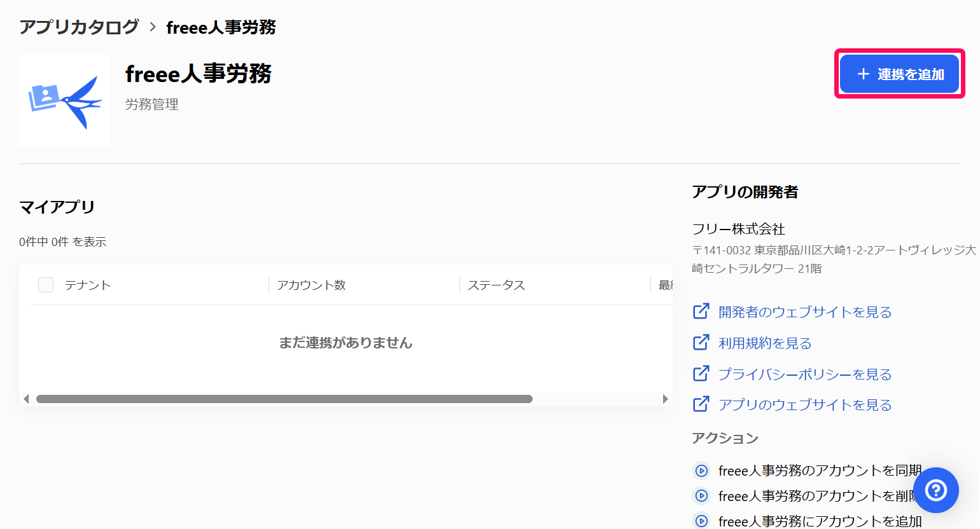The width and height of the screenshot is (980, 529).
Task: Click the ステータス column header
Action: [x=496, y=285]
